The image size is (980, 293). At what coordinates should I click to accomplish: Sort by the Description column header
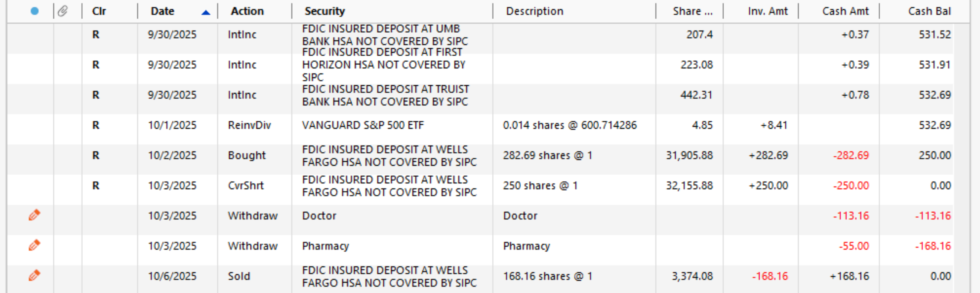535,11
